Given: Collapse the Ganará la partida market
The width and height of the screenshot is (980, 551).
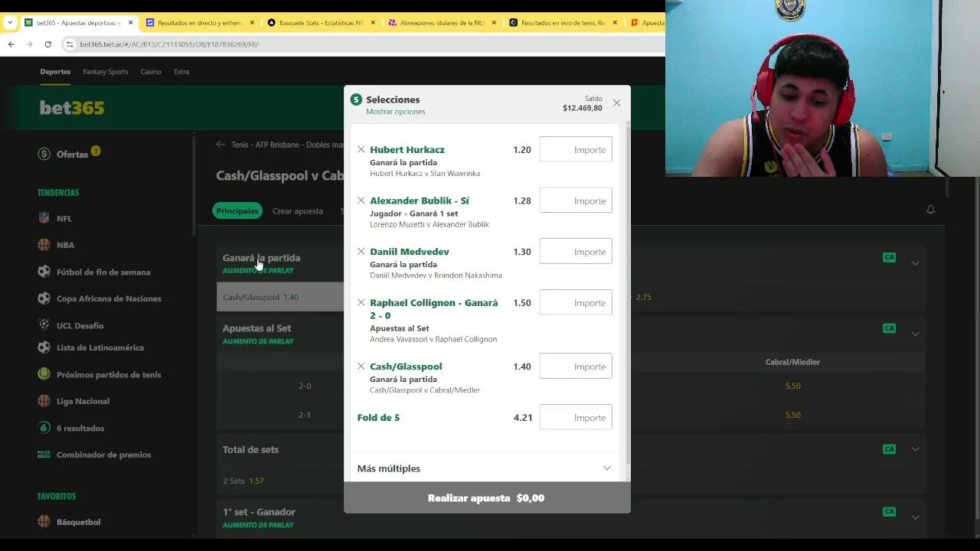Looking at the screenshot, I should [915, 263].
